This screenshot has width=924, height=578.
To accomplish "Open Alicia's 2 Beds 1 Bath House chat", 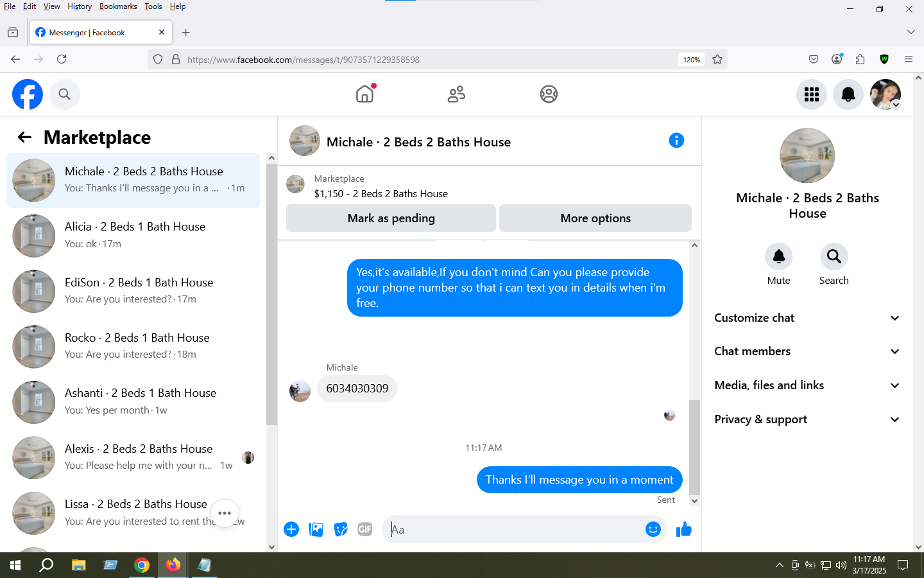I will coord(133,236).
